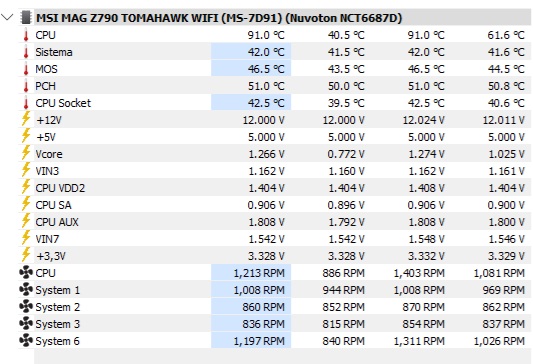Click the highlighted 46.5 °C MOS current value
The height and width of the screenshot is (364, 533).
point(266,69)
